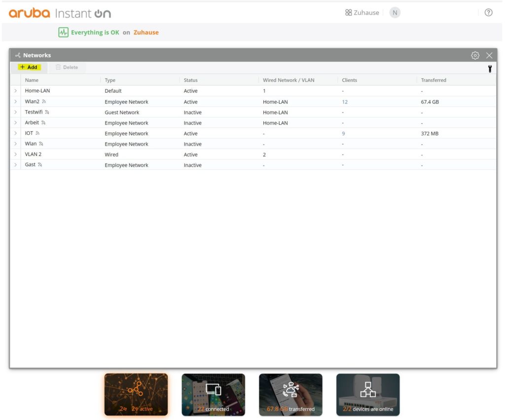Click the Wi-Fi icon next to Arbeit
The height and width of the screenshot is (420, 505).
pyautogui.click(x=43, y=123)
